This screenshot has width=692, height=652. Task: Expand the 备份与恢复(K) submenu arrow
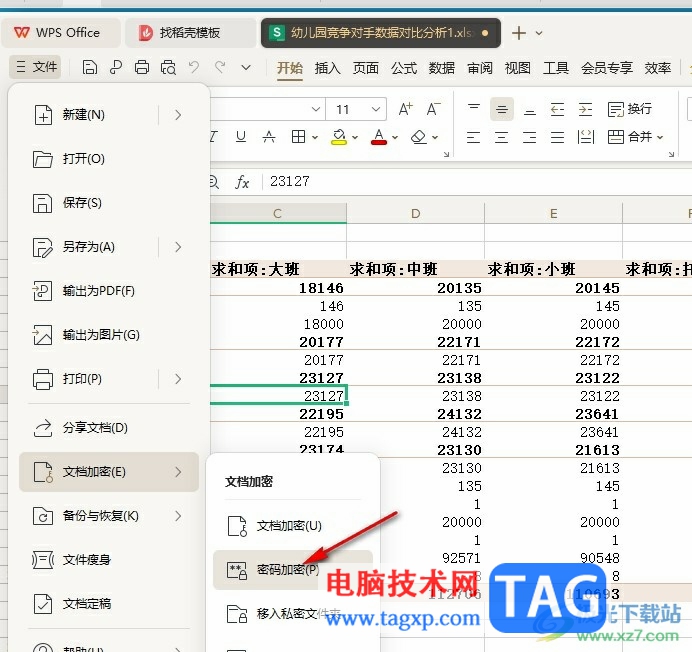(178, 516)
